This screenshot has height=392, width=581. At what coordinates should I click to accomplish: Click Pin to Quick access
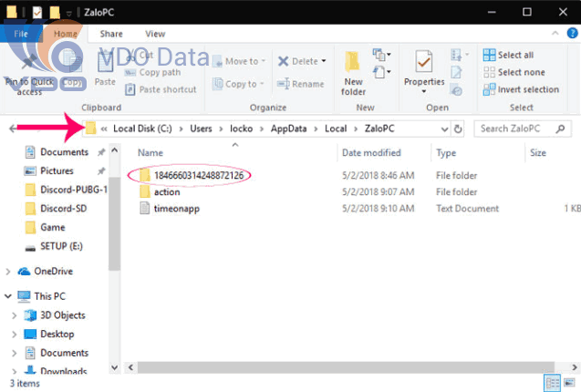pos(29,72)
